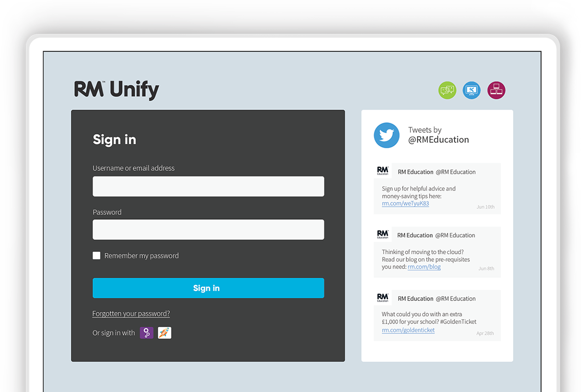Viewport: 581px width, 392px height.
Task: Click RM Education name on Apr 28th tweet
Action: (415, 298)
